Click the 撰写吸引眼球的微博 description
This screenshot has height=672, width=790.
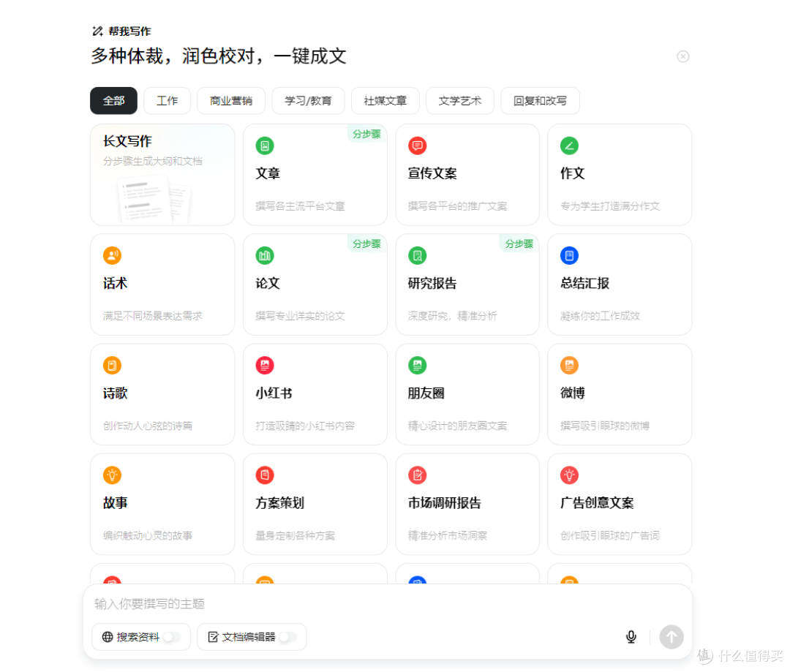pyautogui.click(x=605, y=426)
